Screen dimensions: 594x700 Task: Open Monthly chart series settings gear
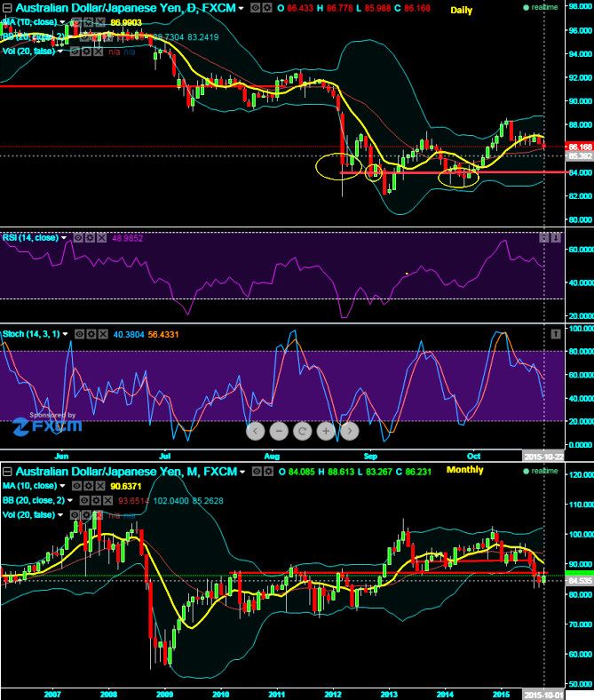(x=268, y=472)
